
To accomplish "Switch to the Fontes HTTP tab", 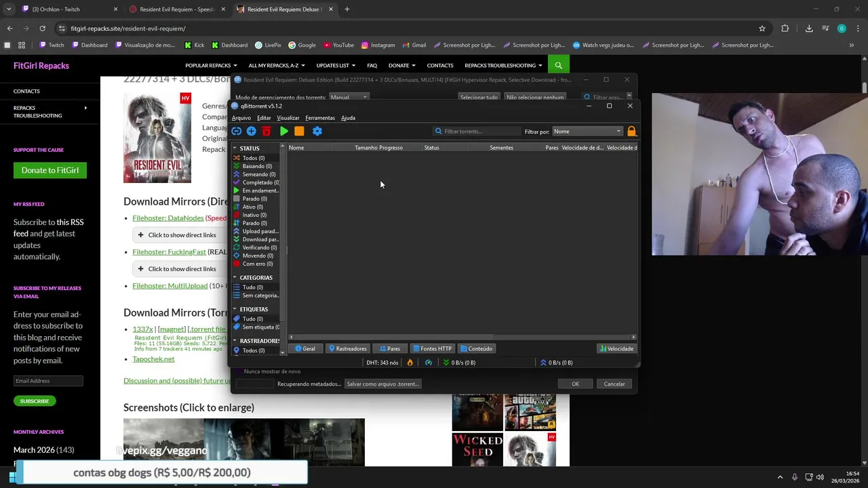I will [x=431, y=348].
